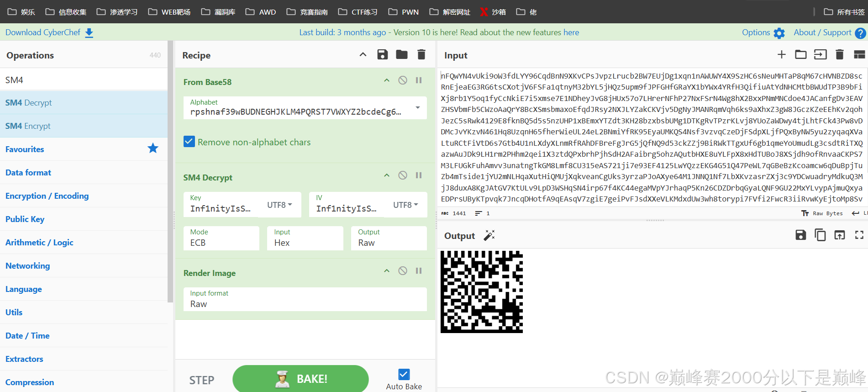This screenshot has height=392, width=868.
Task: Expand the Extractors category
Action: click(84, 359)
